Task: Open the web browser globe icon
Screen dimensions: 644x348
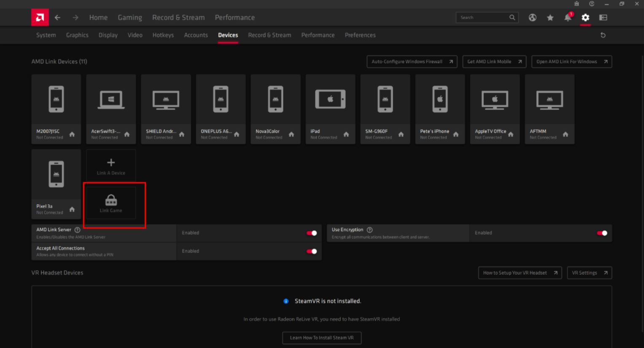Action: pos(533,17)
